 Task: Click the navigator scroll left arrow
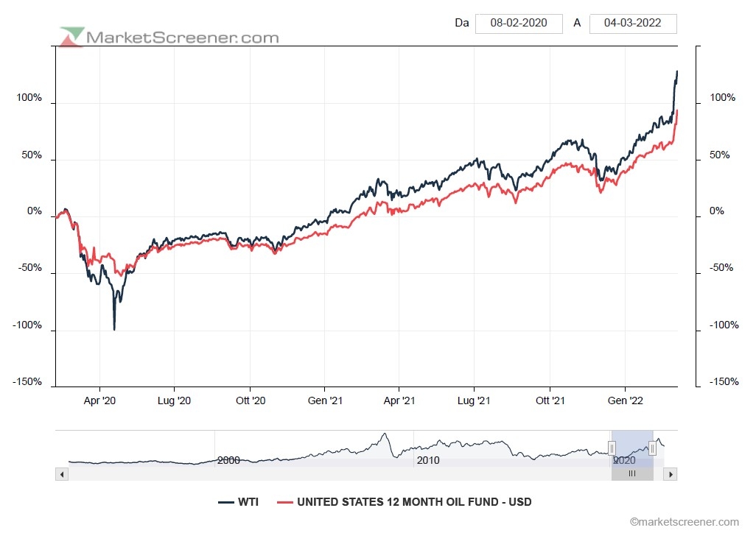(62, 474)
